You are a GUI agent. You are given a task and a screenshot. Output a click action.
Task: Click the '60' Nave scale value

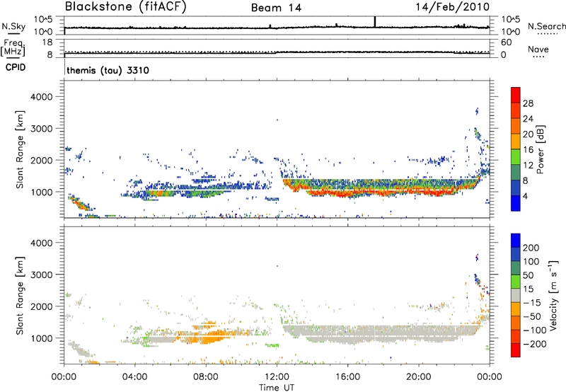point(506,42)
